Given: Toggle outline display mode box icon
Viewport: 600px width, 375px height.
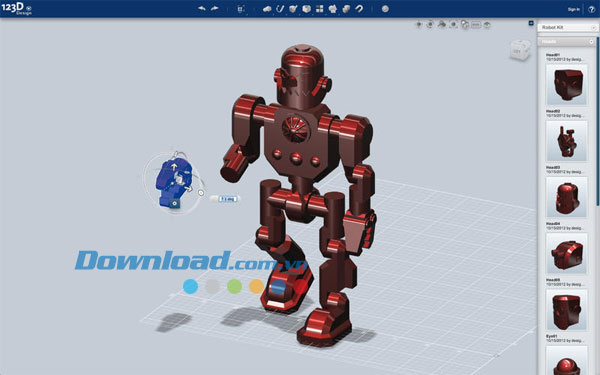Looking at the screenshot, I should [x=476, y=25].
